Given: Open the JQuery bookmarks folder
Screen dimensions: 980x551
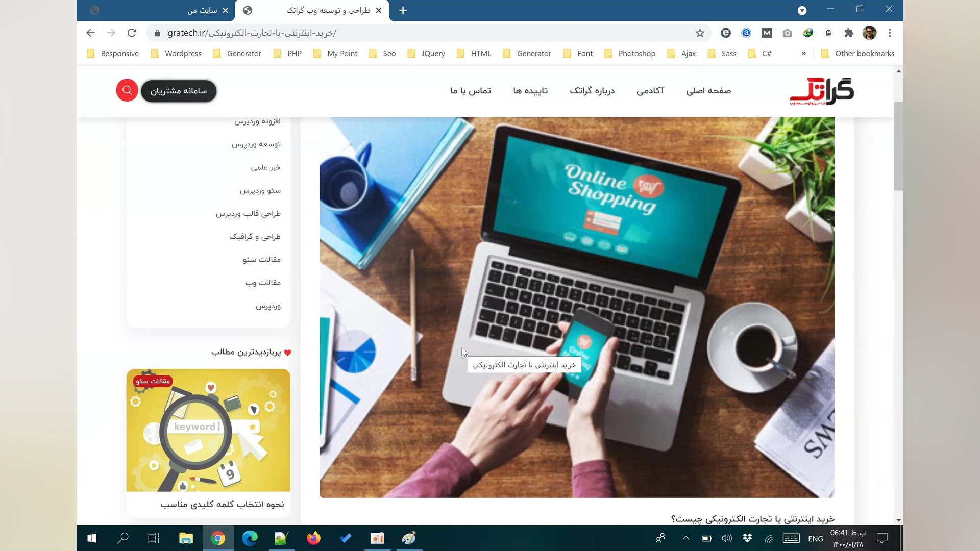Looking at the screenshot, I should pos(426,54).
